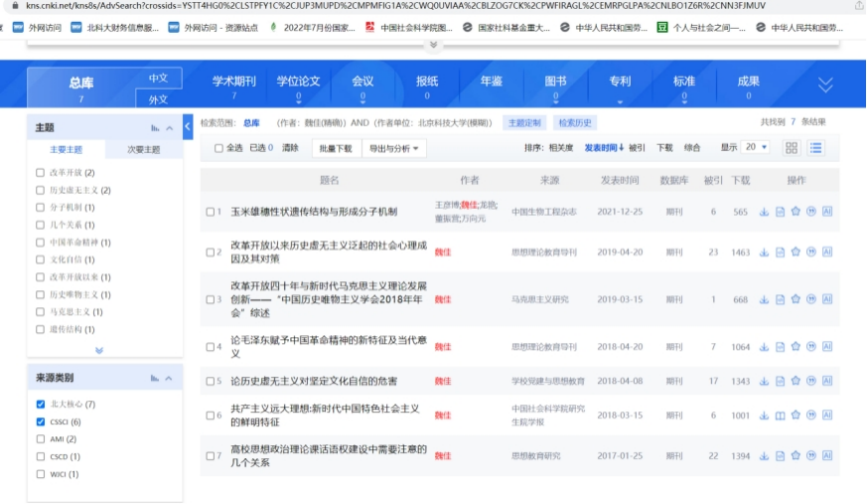Image resolution: width=868 pixels, height=504 pixels.
Task: Click 批量下载 button
Action: click(x=336, y=148)
